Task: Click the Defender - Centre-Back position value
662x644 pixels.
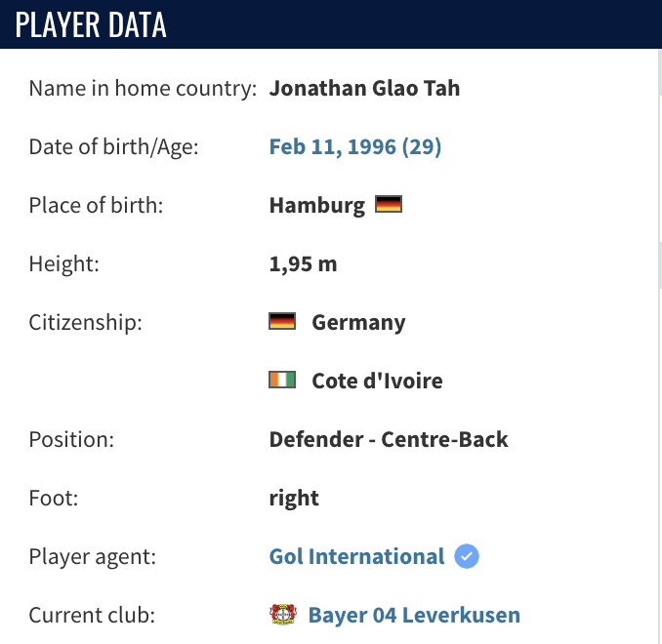Action: point(389,439)
